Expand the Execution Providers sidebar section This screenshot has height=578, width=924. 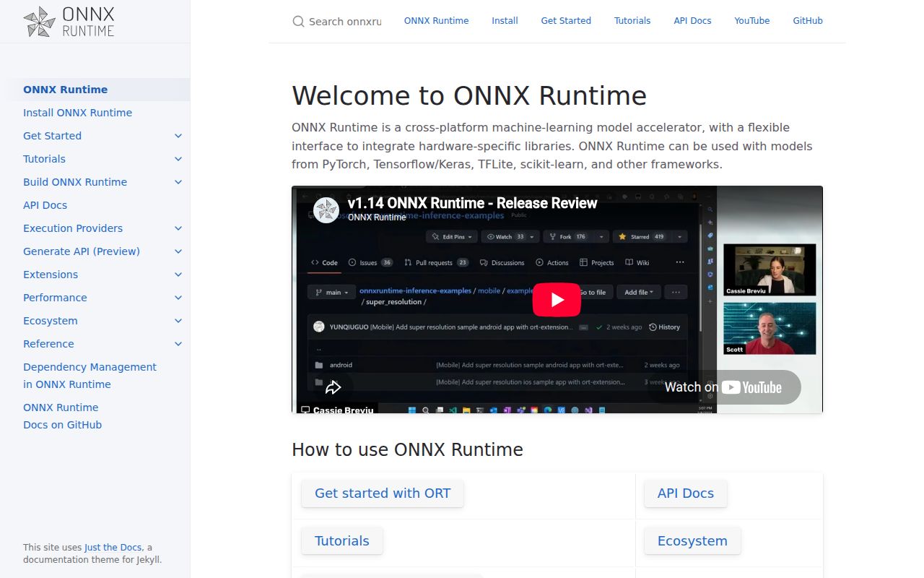[178, 228]
